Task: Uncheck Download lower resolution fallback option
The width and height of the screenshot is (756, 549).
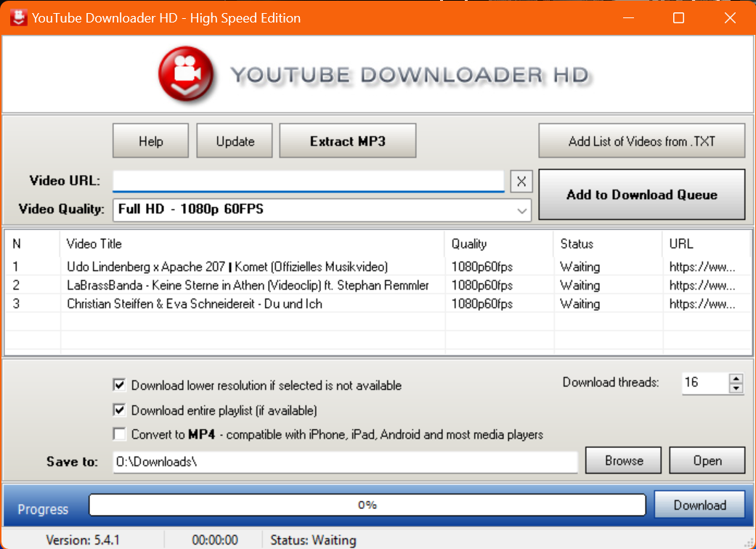Action: (x=119, y=385)
